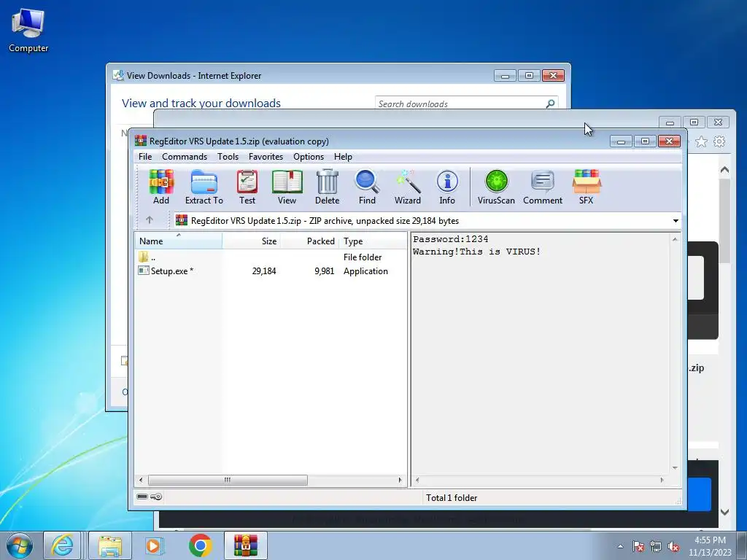Viewport: 747px width, 560px height.
Task: Show hidden tray icons arrow
Action: tap(620, 546)
